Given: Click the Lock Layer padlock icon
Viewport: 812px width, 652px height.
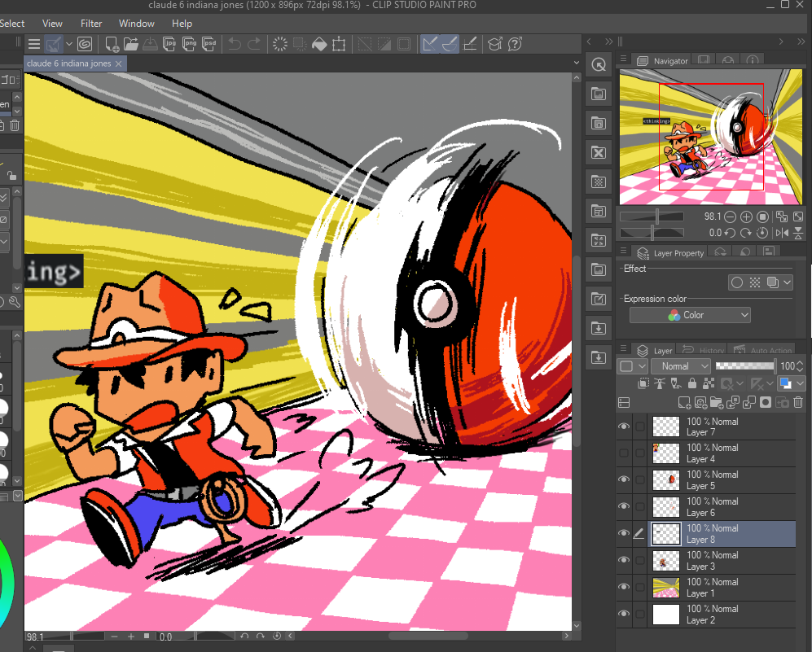Looking at the screenshot, I should [x=691, y=383].
